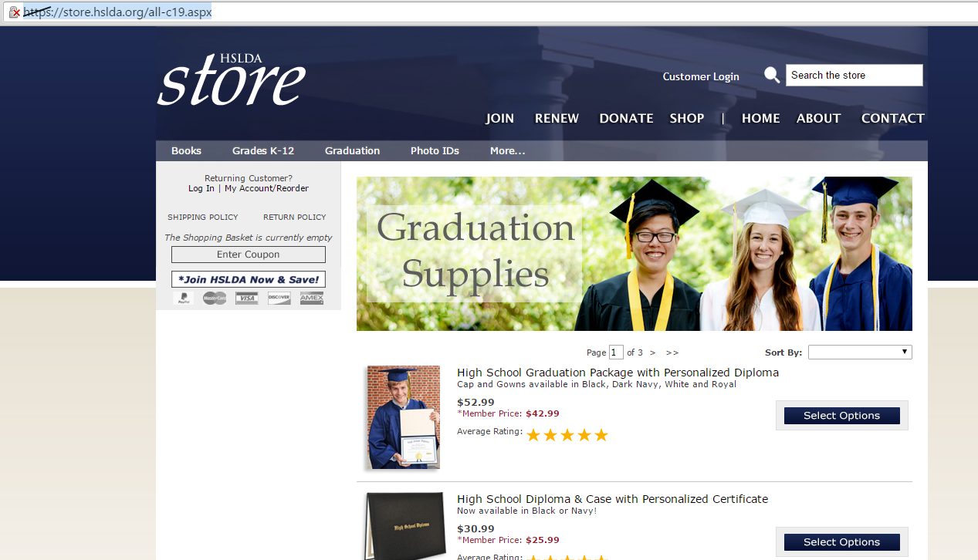The height and width of the screenshot is (560, 978).
Task: Click the 'Sort By:' label
Action: tap(783, 353)
